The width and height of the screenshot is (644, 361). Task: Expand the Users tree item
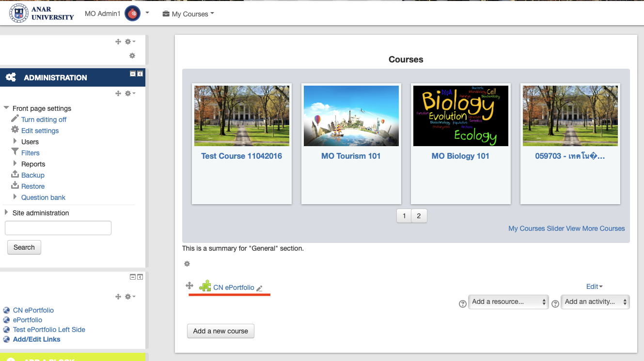click(15, 141)
